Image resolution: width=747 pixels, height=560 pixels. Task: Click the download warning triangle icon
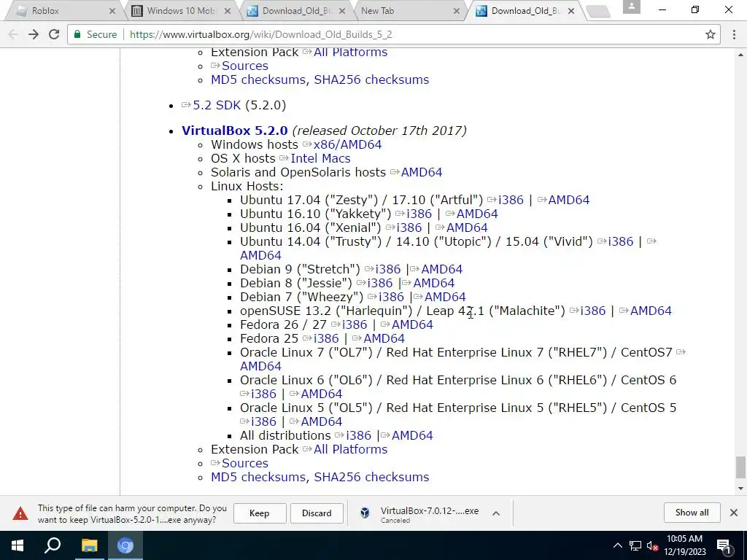pyautogui.click(x=20, y=513)
